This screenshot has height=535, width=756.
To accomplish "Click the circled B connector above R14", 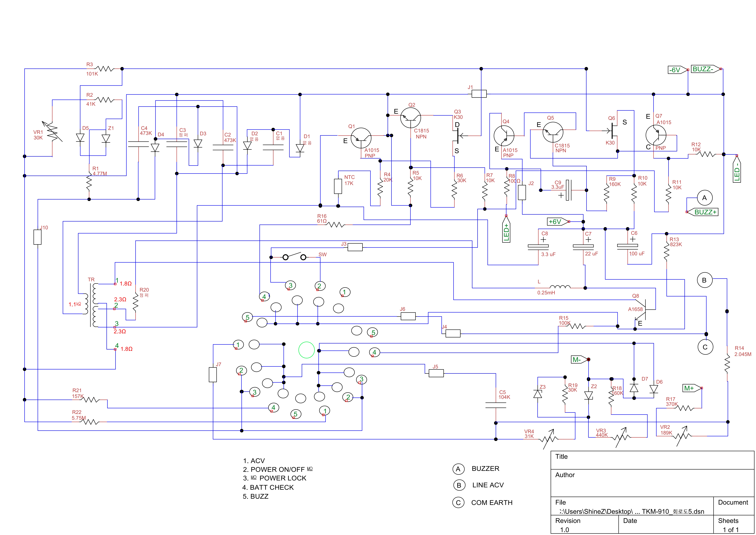I will pos(705,280).
